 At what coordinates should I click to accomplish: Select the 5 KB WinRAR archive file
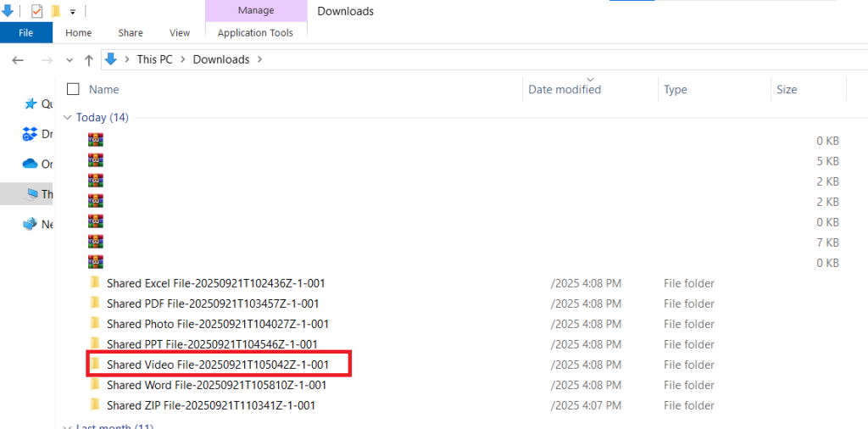pos(96,161)
